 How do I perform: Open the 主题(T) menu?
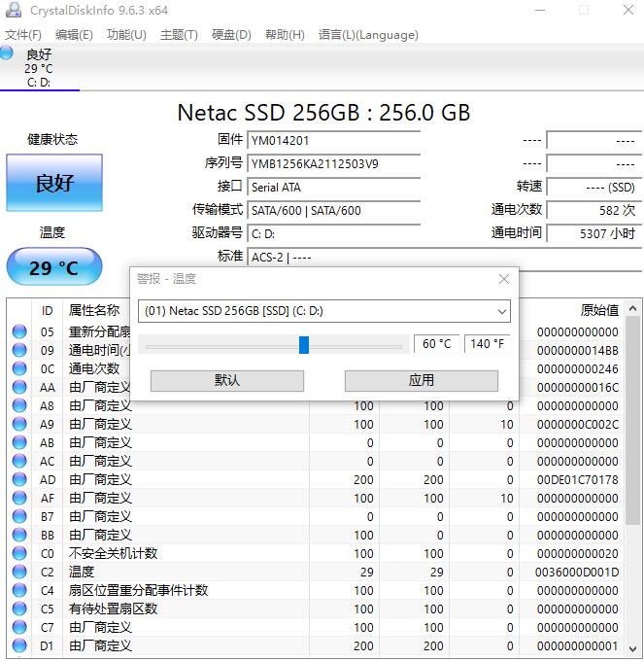coord(179,35)
